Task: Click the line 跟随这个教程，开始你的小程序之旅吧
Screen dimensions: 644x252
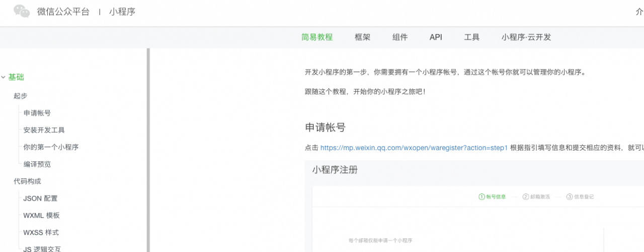Action: [x=365, y=91]
